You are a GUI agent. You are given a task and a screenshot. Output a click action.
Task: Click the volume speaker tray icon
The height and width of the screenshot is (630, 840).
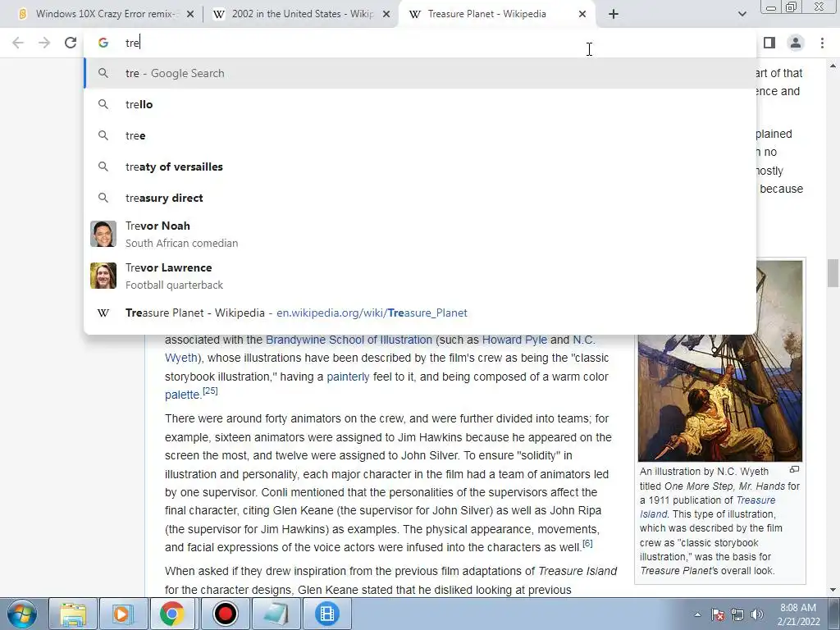[x=757, y=614]
